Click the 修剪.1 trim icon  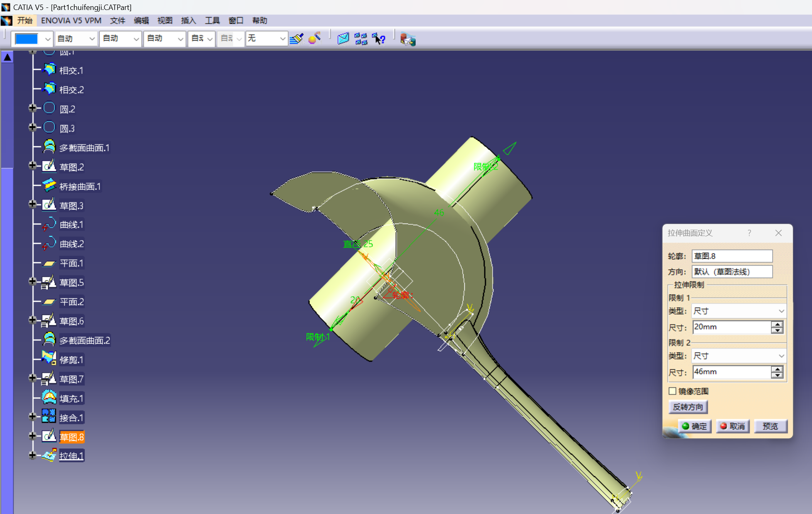[x=49, y=359]
